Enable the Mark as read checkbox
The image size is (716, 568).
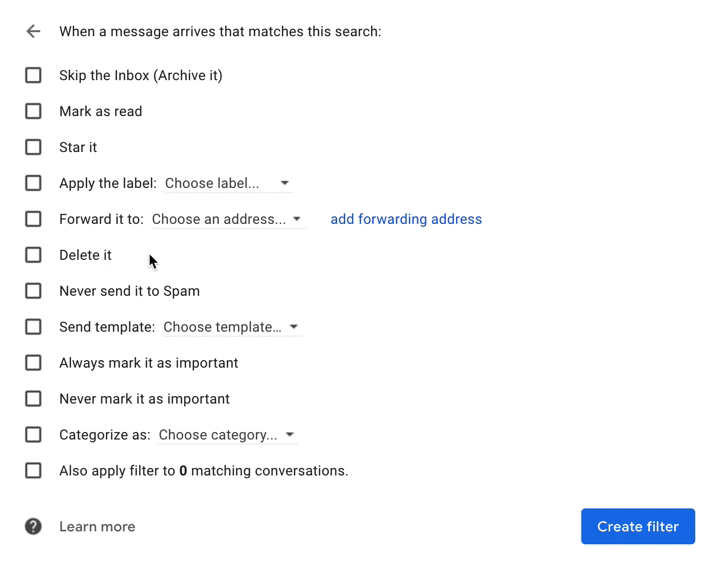tap(33, 111)
